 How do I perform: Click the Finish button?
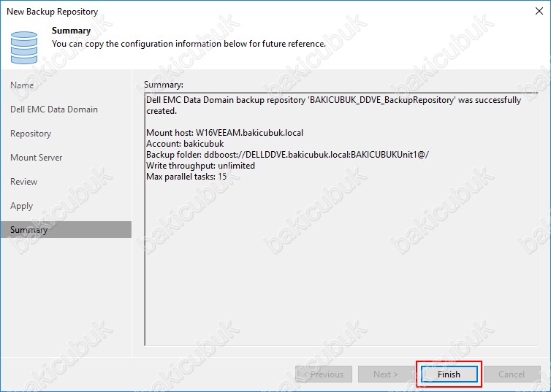(449, 374)
